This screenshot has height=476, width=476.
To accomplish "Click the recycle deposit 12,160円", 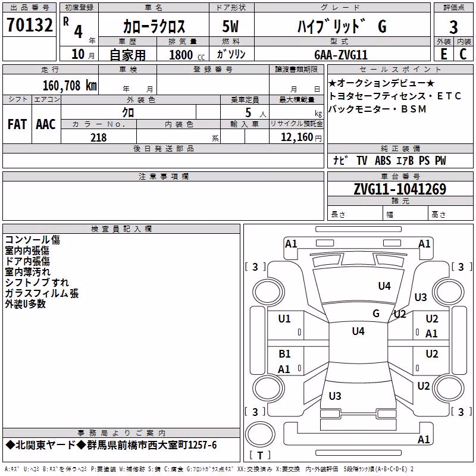I will click(x=301, y=137).
